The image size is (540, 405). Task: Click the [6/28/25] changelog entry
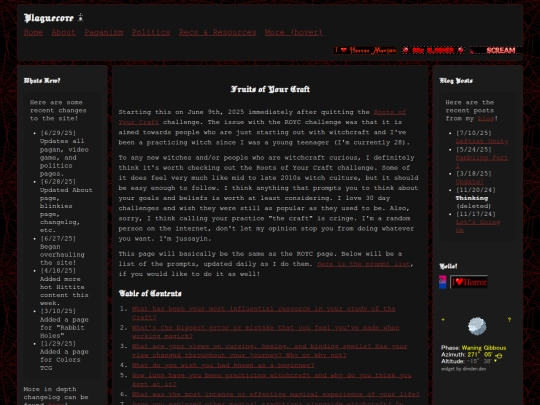click(x=66, y=206)
